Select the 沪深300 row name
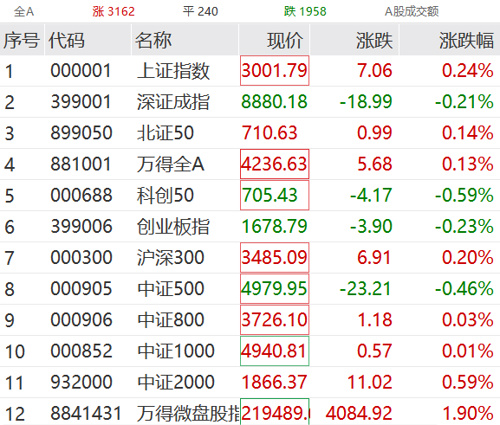 [170, 258]
